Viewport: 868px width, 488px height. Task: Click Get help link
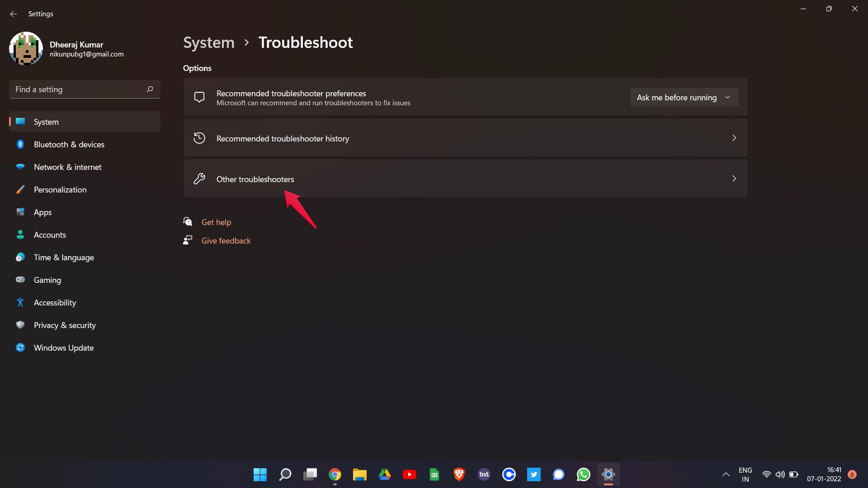(217, 222)
